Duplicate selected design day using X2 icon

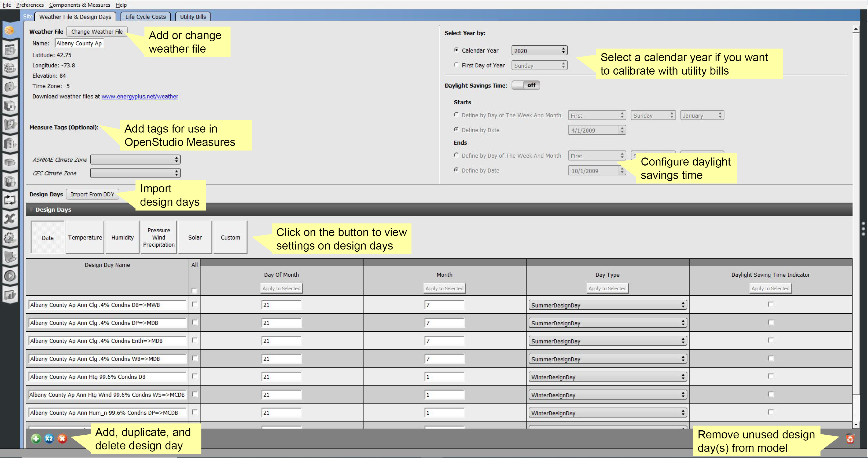click(x=49, y=438)
